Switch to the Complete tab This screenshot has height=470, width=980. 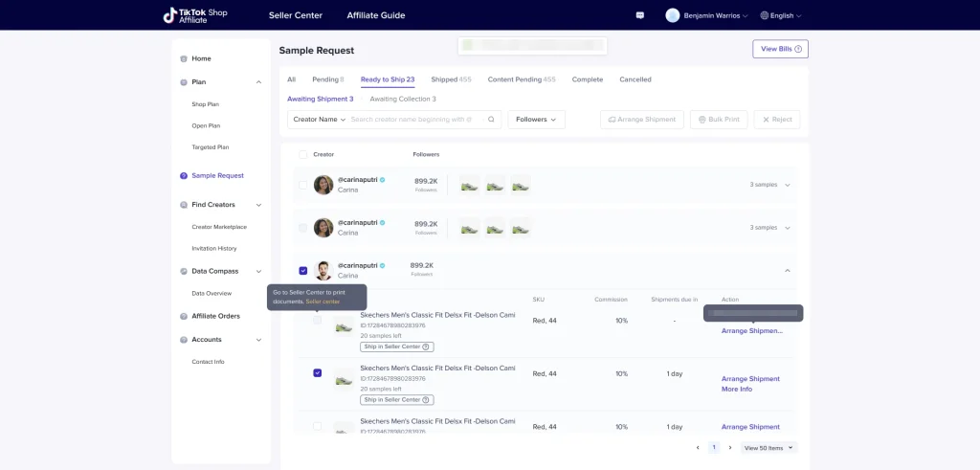click(x=588, y=79)
